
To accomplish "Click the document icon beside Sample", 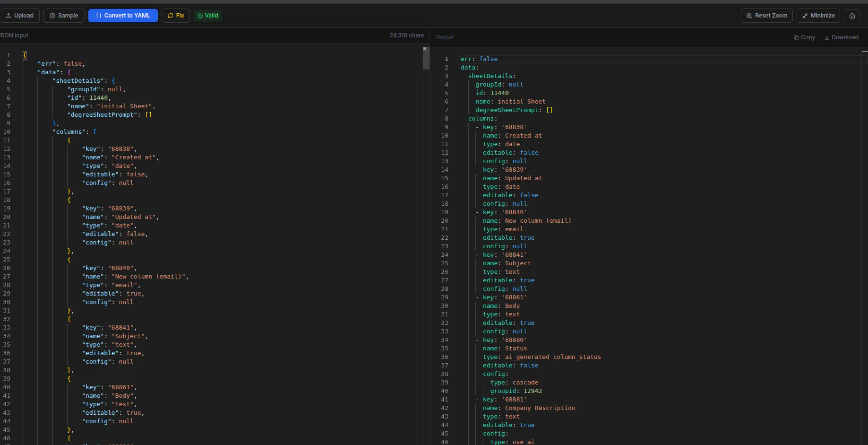I will coord(52,16).
